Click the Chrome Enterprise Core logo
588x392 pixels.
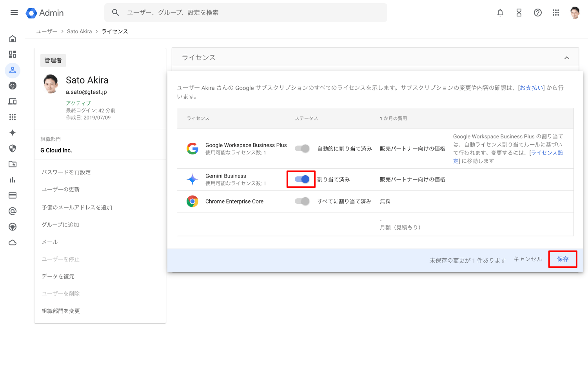pos(192,201)
